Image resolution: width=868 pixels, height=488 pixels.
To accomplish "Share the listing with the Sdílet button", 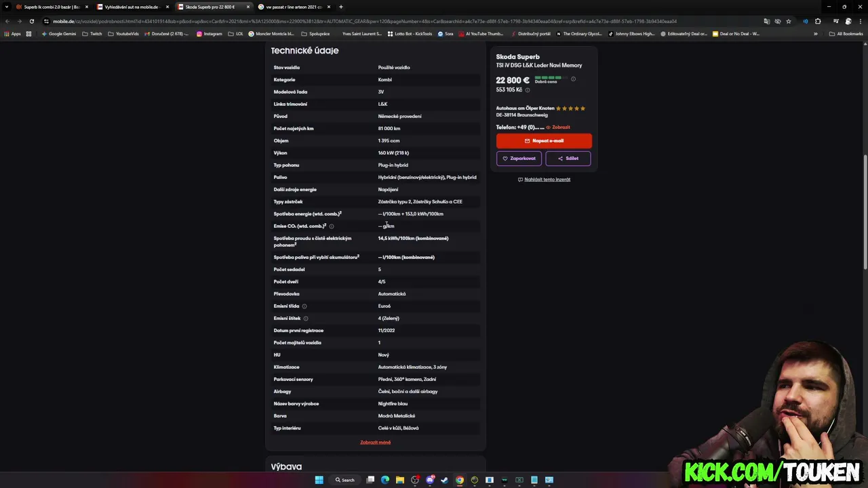I will 568,159.
